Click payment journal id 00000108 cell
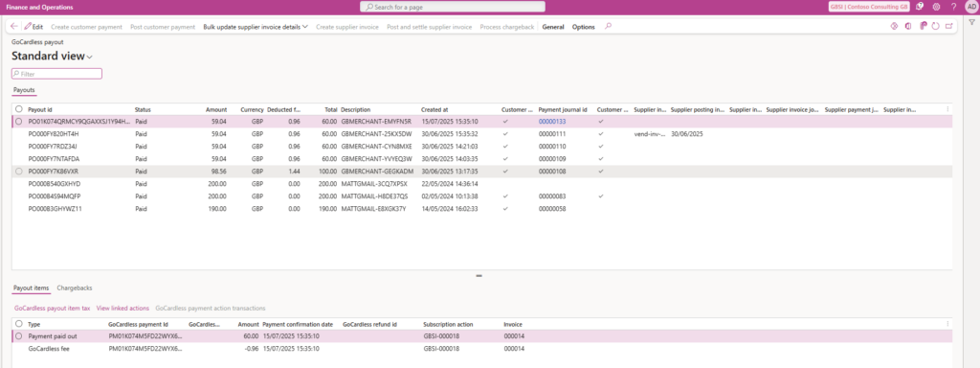Screen dimensions: 980x368 pos(552,171)
